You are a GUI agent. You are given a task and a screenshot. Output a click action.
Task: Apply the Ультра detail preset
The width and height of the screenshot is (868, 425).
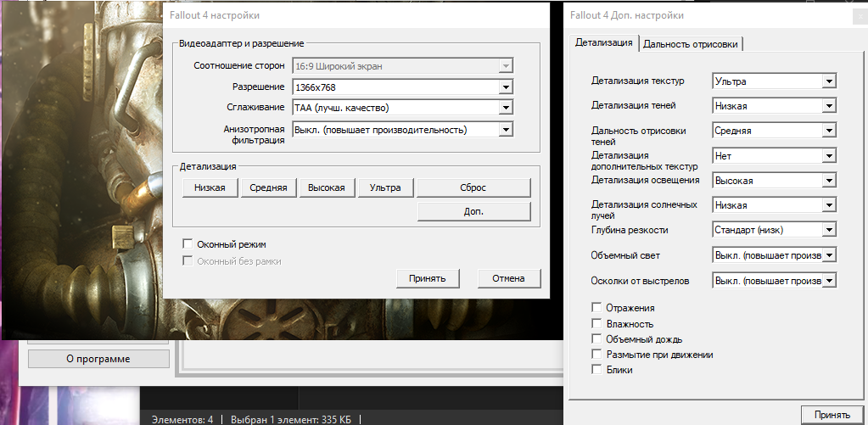click(x=385, y=187)
